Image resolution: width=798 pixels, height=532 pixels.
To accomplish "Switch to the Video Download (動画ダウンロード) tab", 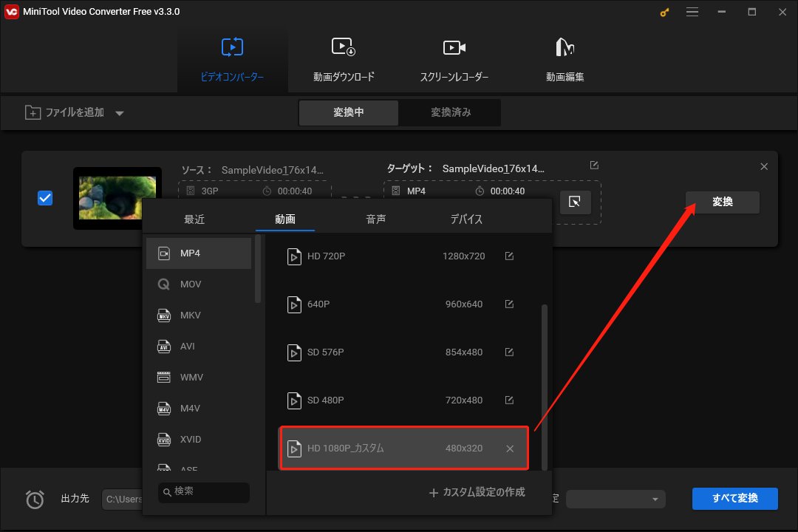I will pos(344,60).
